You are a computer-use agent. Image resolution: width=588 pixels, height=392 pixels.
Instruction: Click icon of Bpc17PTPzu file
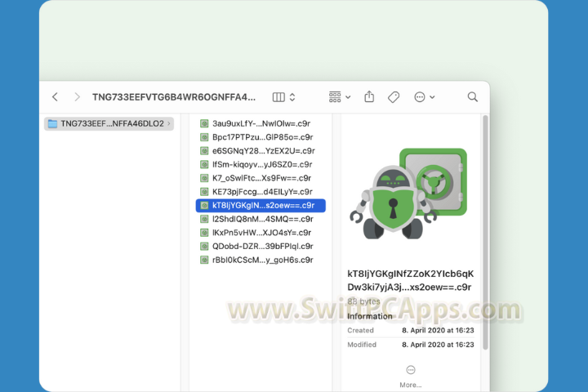tap(204, 137)
